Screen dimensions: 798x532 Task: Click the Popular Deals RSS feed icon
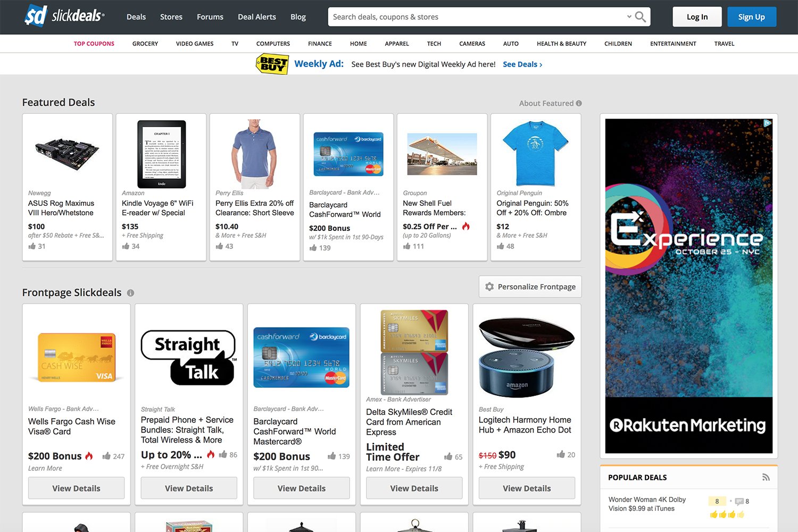pos(766,477)
